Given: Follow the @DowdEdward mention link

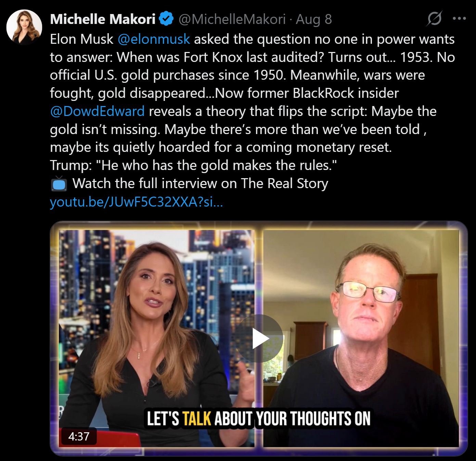Looking at the screenshot, I should point(97,111).
